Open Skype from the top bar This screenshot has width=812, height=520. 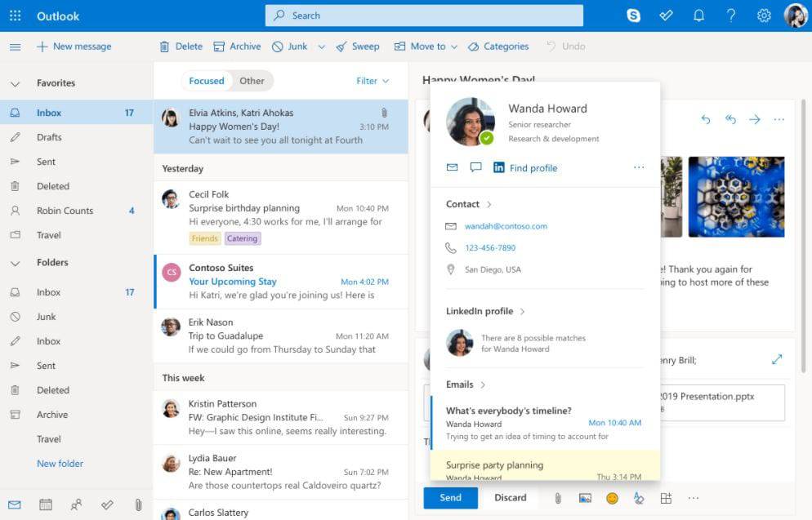coord(634,15)
